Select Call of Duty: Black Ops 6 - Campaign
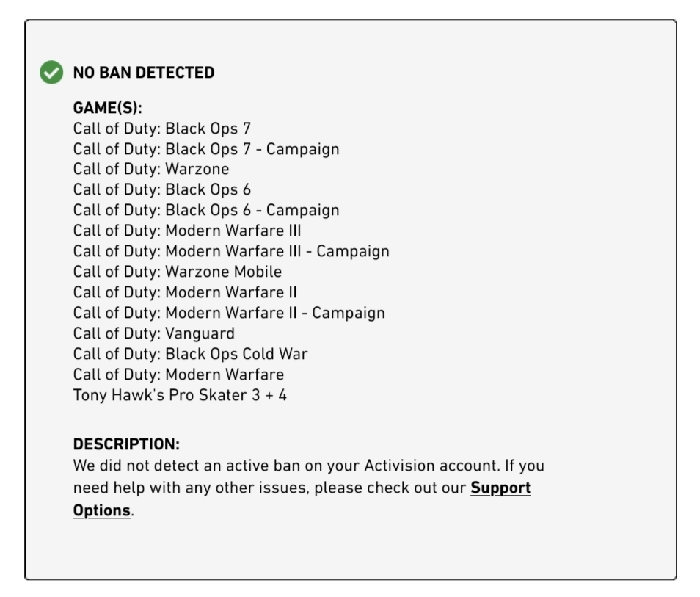Image resolution: width=700 pixels, height=597 pixels. pyautogui.click(x=205, y=210)
